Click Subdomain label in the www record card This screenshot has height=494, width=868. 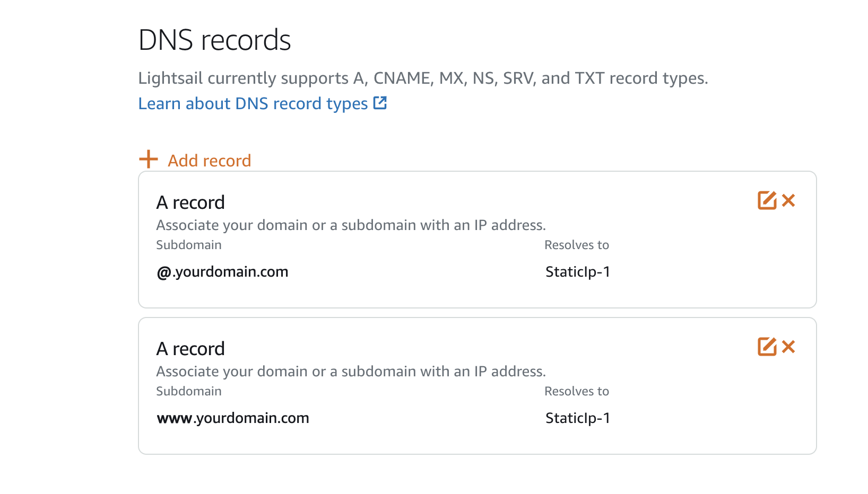click(188, 391)
